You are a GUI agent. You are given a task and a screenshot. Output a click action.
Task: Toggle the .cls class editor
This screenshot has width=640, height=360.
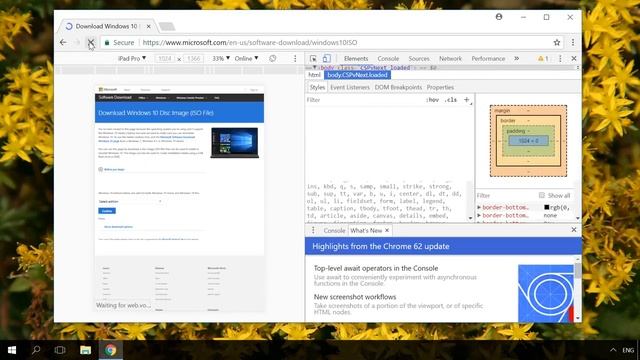pyautogui.click(x=451, y=100)
